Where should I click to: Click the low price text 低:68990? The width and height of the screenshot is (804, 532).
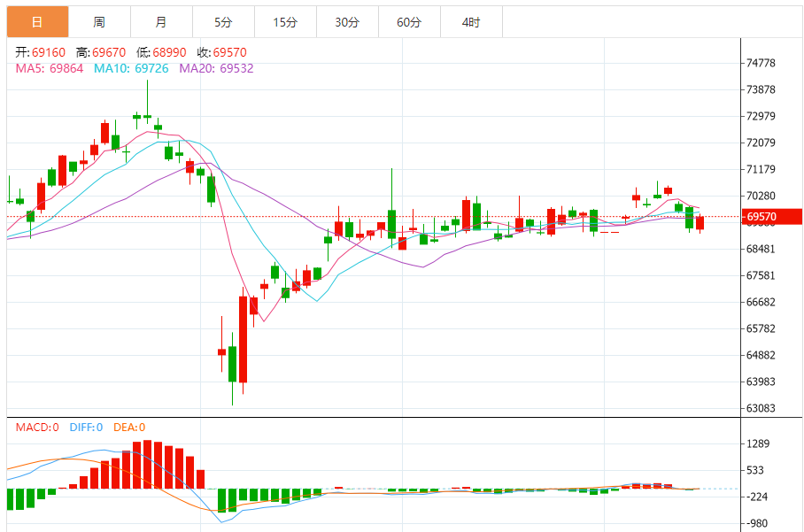pos(161,52)
